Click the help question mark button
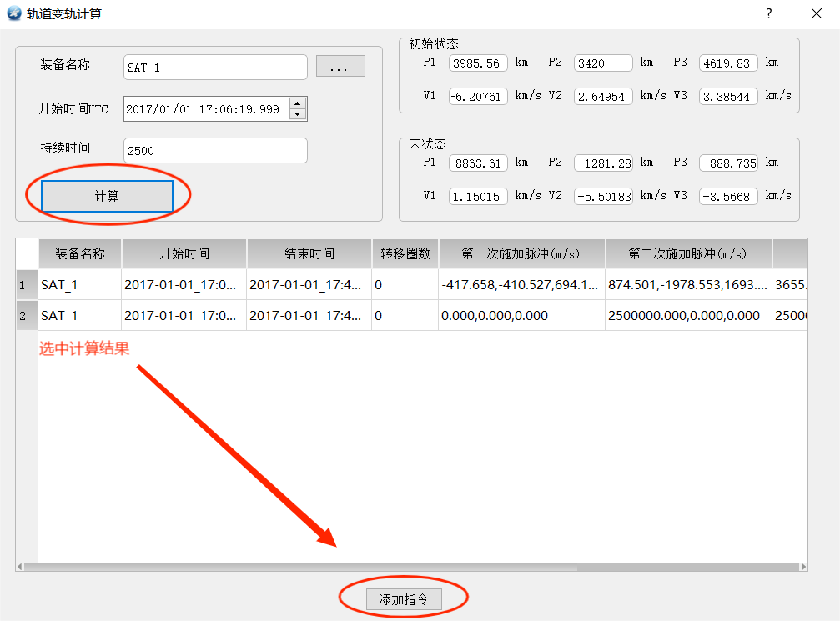This screenshot has width=840, height=621. pyautogui.click(x=769, y=13)
